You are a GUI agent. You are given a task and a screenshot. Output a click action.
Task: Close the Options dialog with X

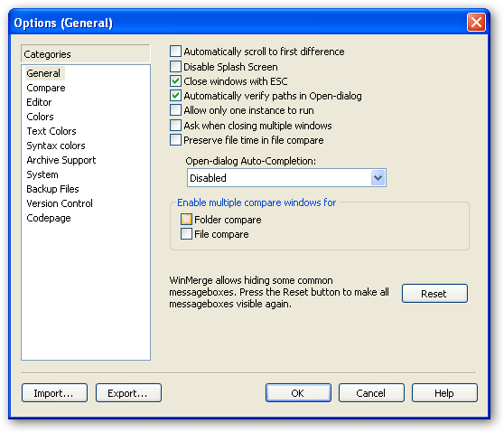coord(476,23)
